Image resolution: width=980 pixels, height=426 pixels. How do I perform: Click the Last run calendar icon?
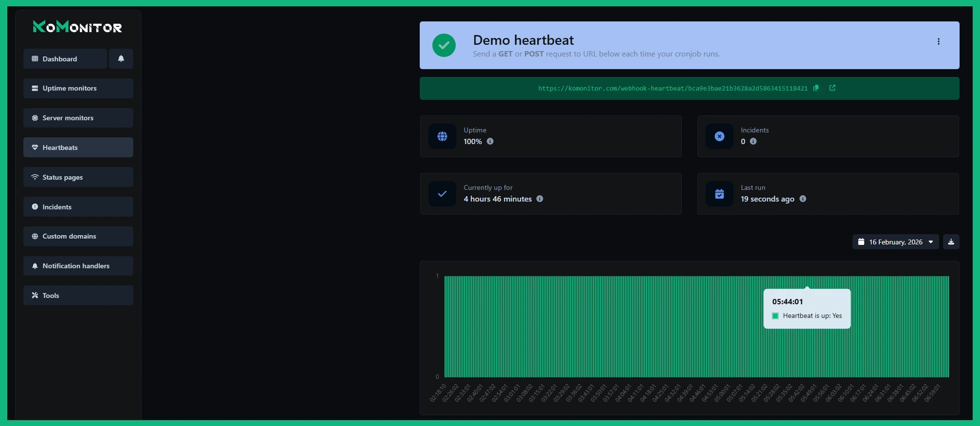(x=720, y=194)
